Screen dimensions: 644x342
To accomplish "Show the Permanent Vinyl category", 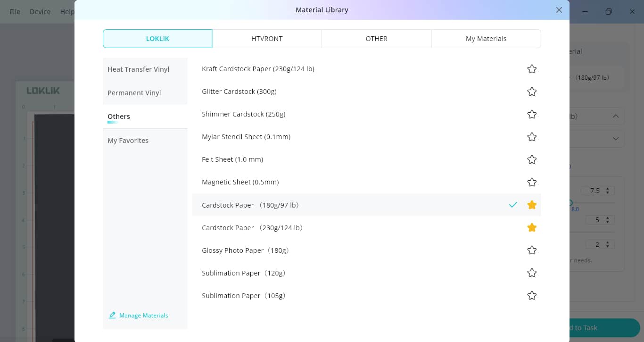I will click(x=134, y=93).
